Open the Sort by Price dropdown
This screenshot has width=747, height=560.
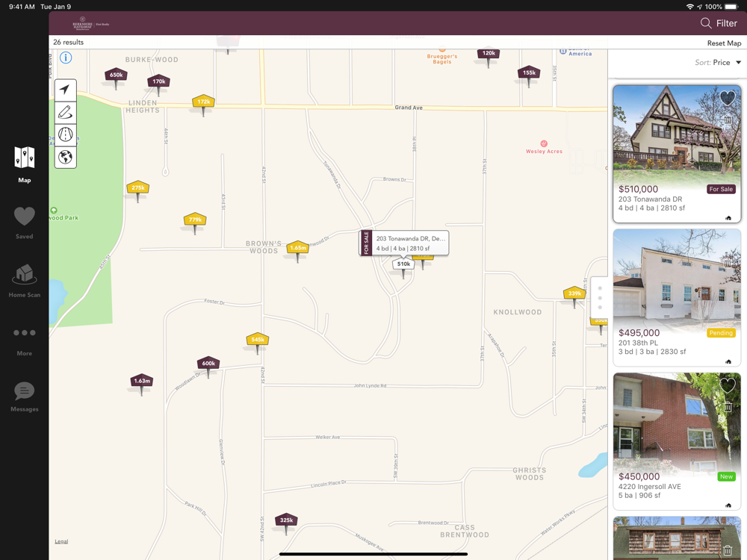[718, 63]
